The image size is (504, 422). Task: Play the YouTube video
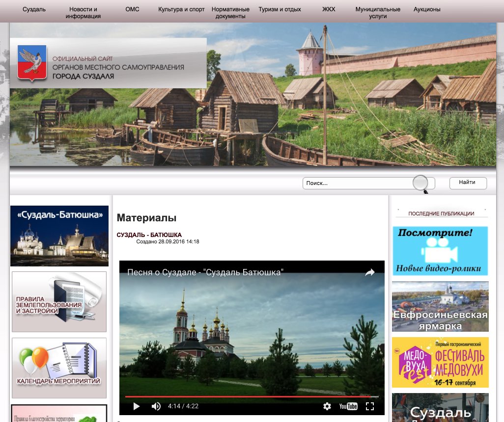pyautogui.click(x=136, y=406)
